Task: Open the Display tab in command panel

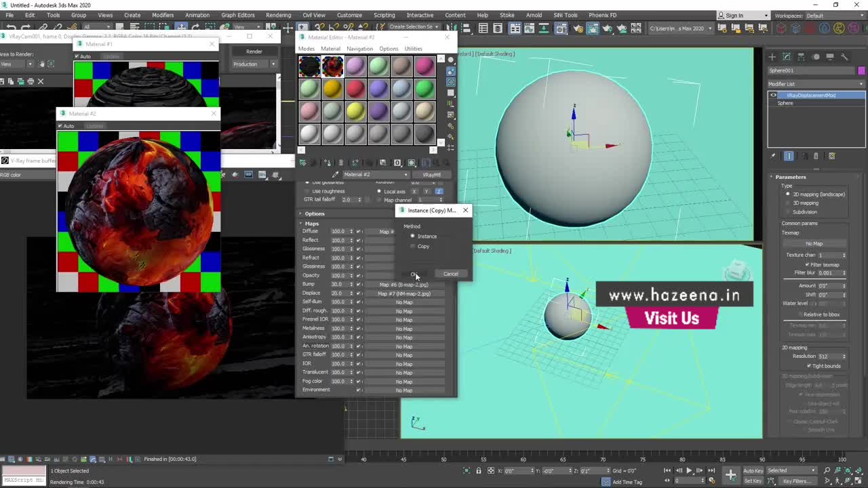Action: click(830, 57)
